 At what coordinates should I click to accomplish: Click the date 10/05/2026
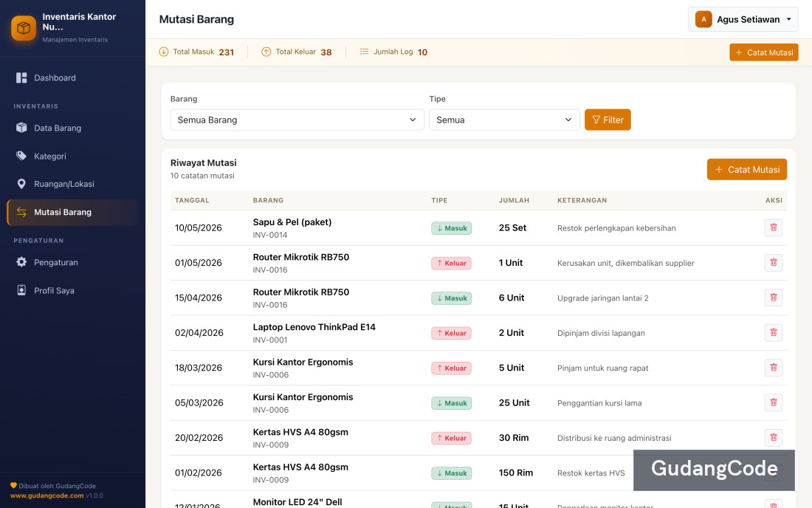[199, 228]
